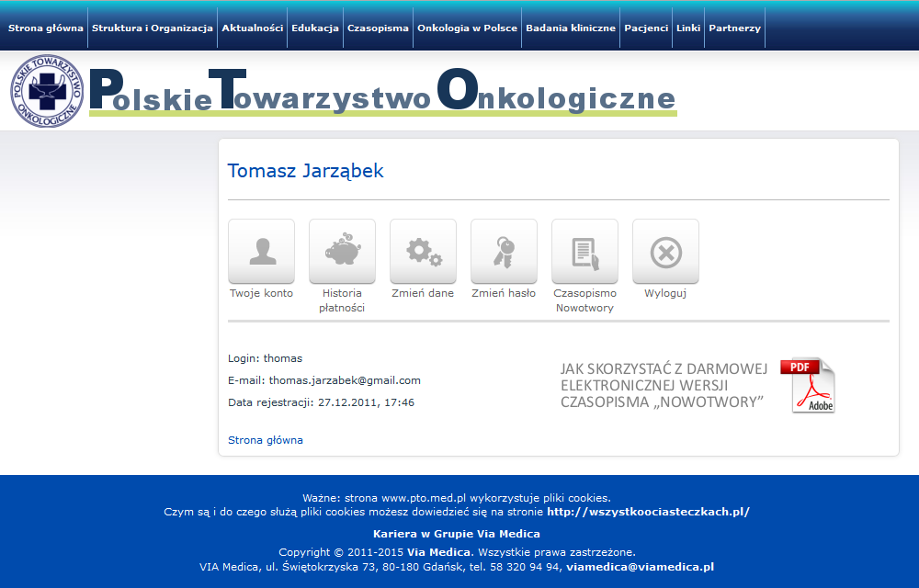This screenshot has width=919, height=588.
Task: Open the Struktura i Organizacja menu
Action: pos(153,28)
